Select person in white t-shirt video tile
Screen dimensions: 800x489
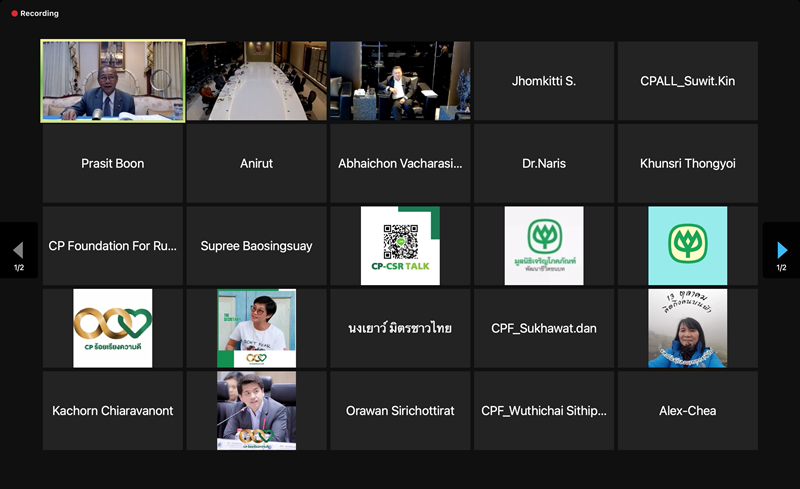257,328
